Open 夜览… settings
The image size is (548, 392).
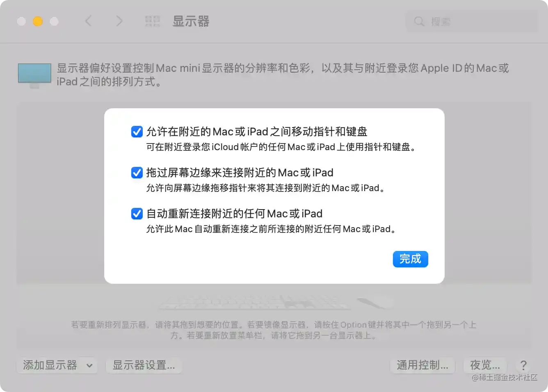(x=485, y=365)
